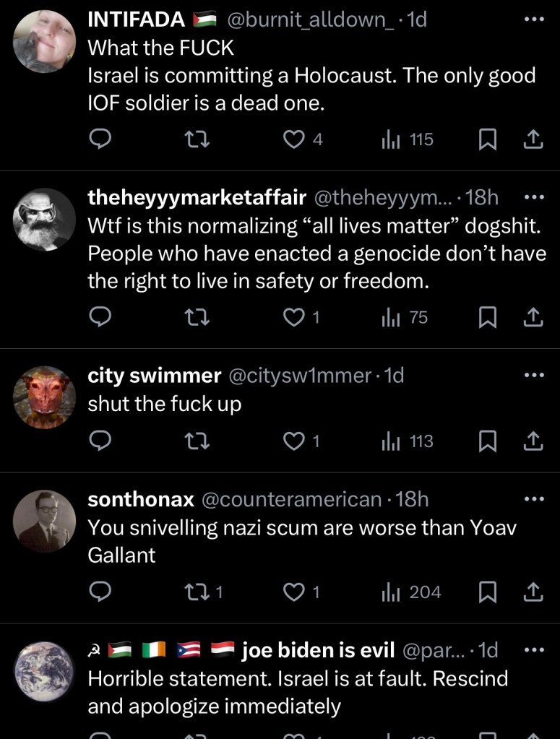Reply to the INTIFADA tweet
This screenshot has height=739, width=560.
(x=98, y=139)
